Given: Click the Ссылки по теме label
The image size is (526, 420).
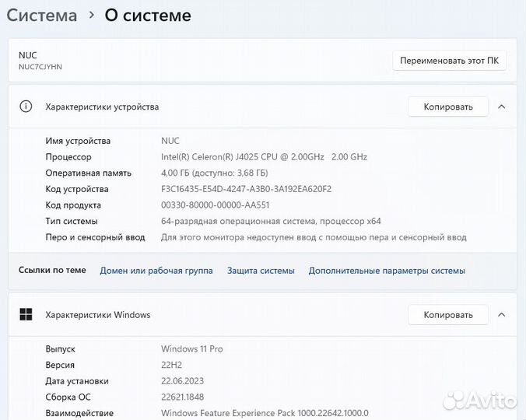Looking at the screenshot, I should point(52,270).
